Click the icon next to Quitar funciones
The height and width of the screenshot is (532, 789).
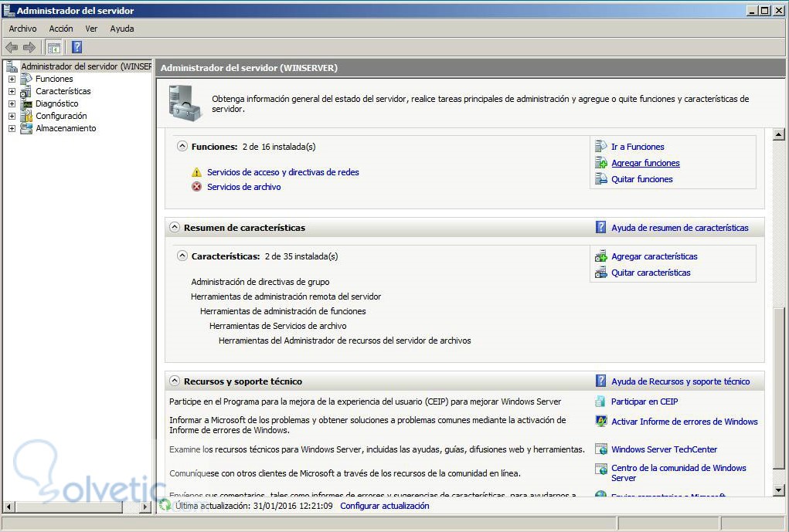click(x=600, y=178)
